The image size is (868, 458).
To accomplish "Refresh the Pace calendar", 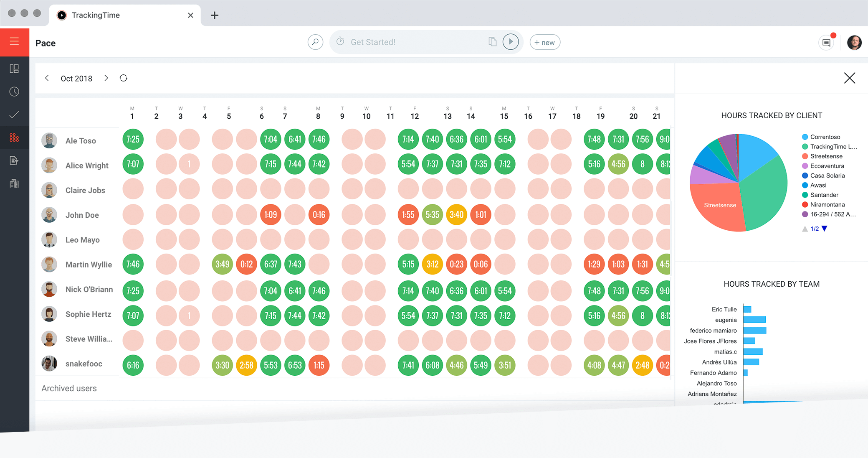I will tap(123, 78).
